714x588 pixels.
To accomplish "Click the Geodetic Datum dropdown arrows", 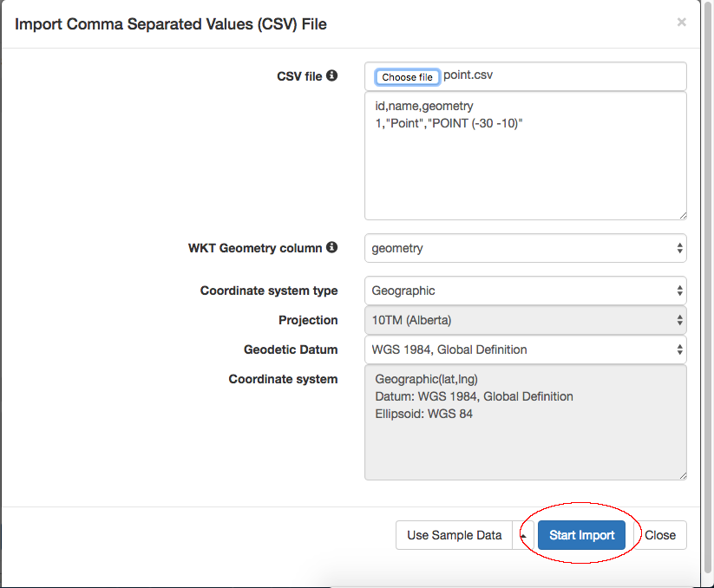I will tap(679, 350).
